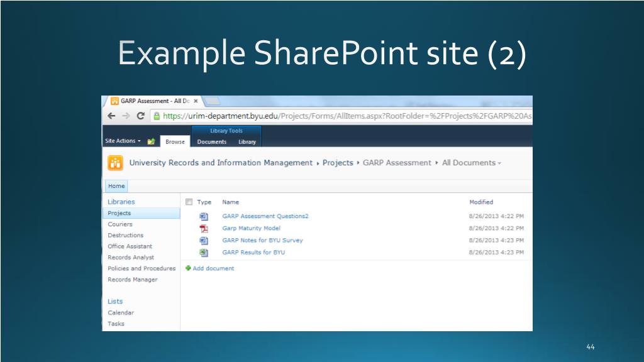Click the green plus Add document icon

point(188,268)
